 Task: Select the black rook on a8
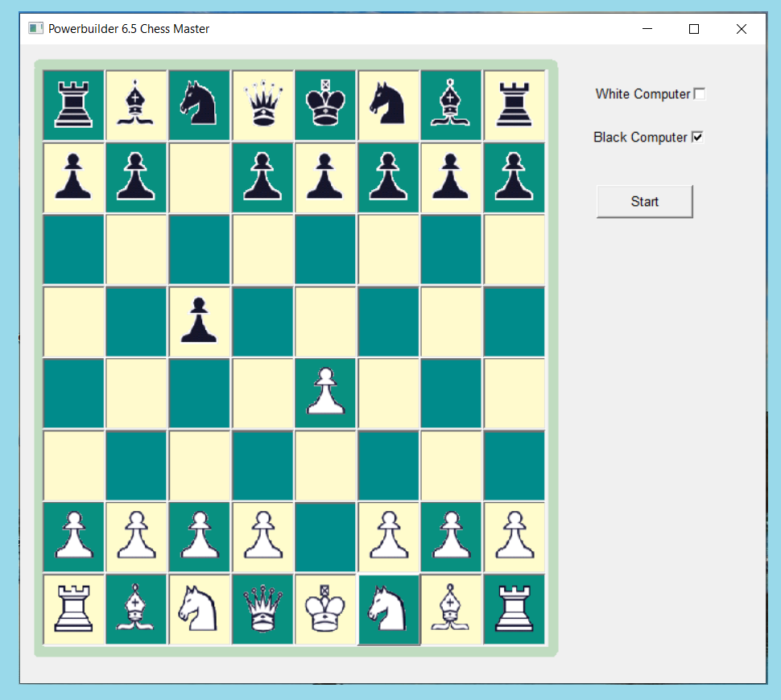pos(74,105)
